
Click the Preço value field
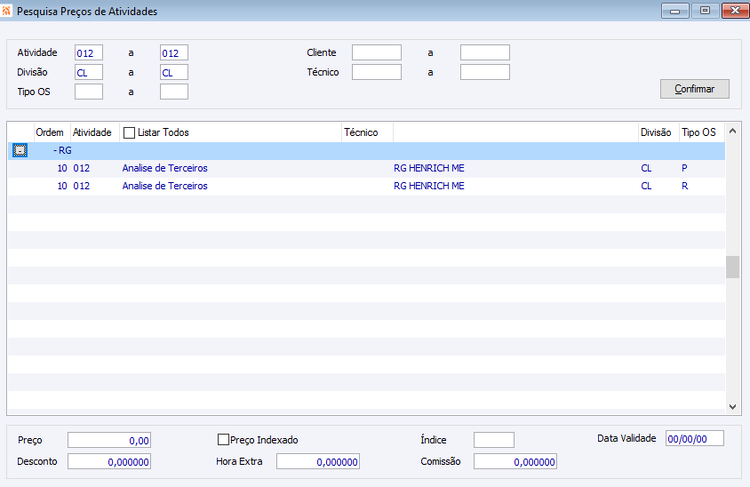point(109,440)
